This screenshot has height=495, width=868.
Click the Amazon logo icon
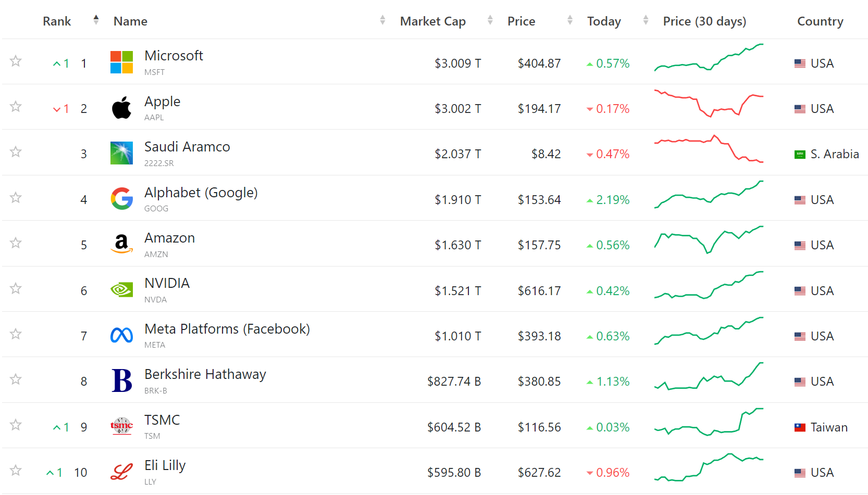pos(121,244)
